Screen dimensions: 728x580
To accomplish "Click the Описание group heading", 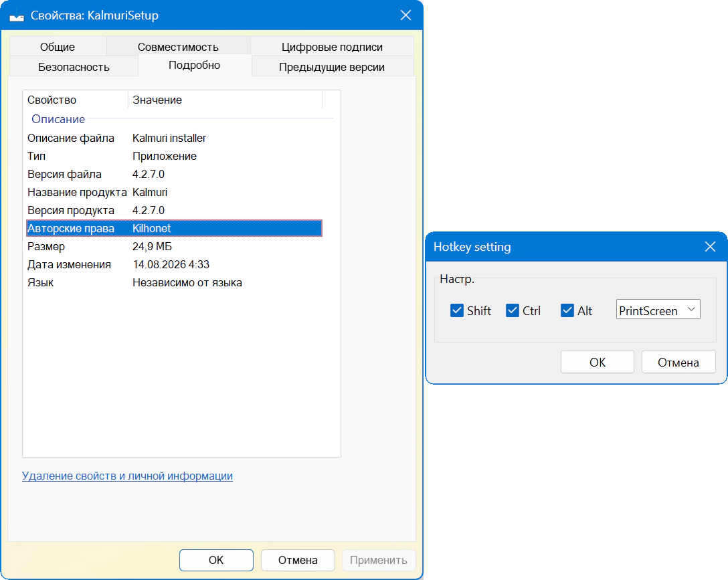I will click(58, 119).
